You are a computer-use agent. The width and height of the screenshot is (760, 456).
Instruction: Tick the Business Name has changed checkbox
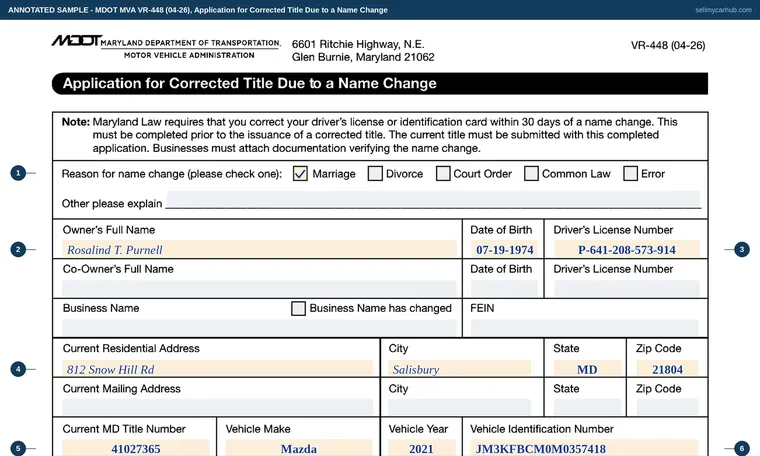tap(298, 308)
